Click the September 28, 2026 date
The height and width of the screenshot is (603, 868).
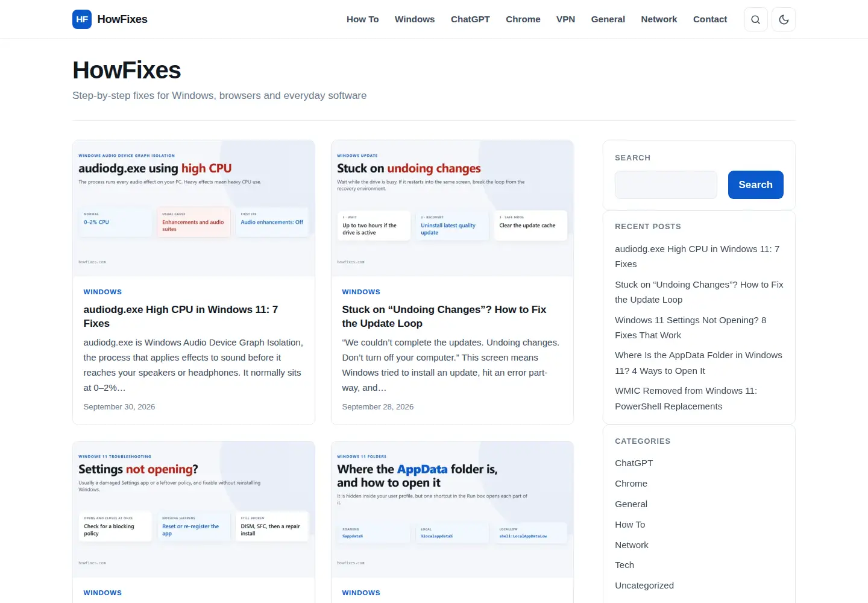click(x=378, y=407)
